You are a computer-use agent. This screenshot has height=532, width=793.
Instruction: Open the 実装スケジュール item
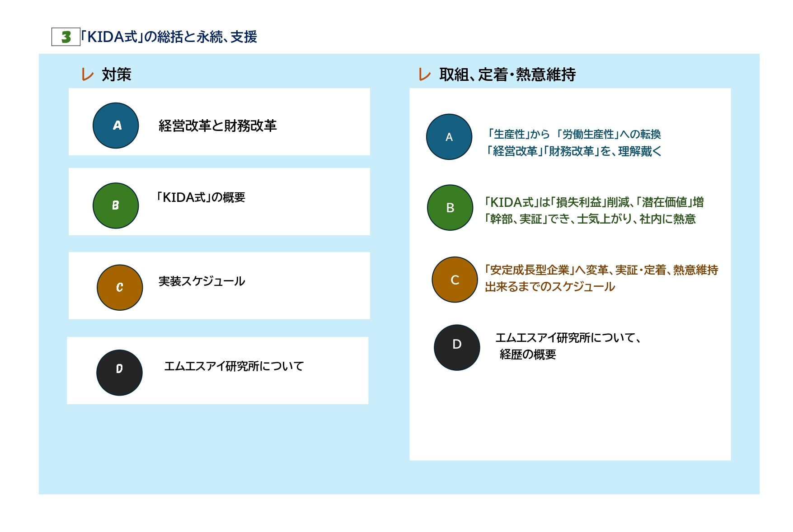202,281
